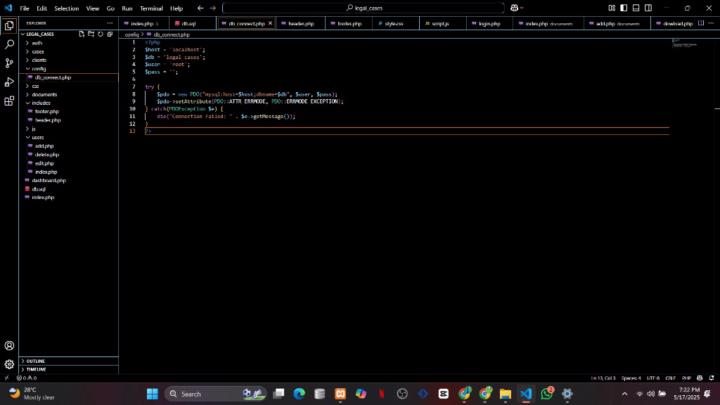Open dashboard.php in file explorer

(x=48, y=180)
